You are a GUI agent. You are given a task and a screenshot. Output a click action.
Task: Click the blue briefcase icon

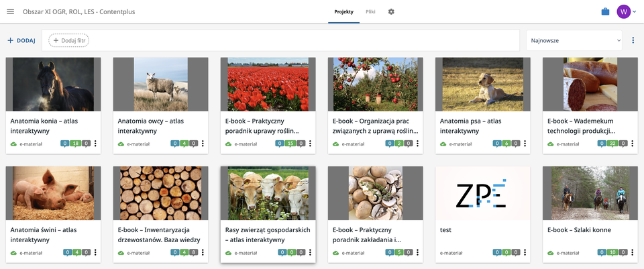pyautogui.click(x=605, y=12)
